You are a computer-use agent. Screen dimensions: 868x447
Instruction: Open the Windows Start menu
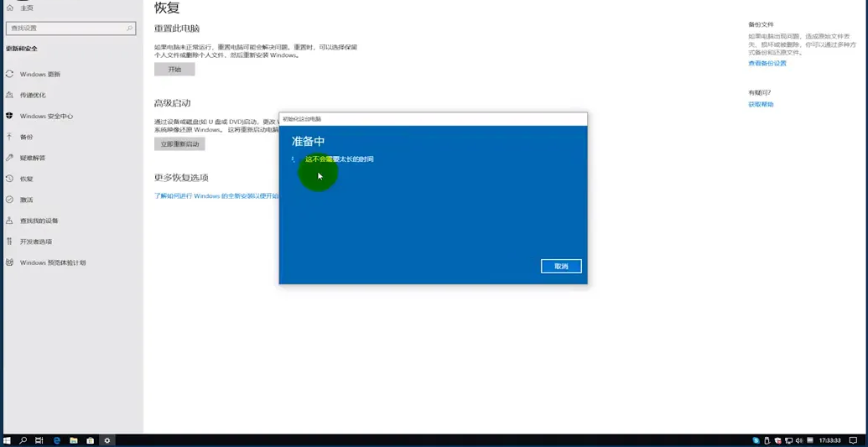point(8,441)
